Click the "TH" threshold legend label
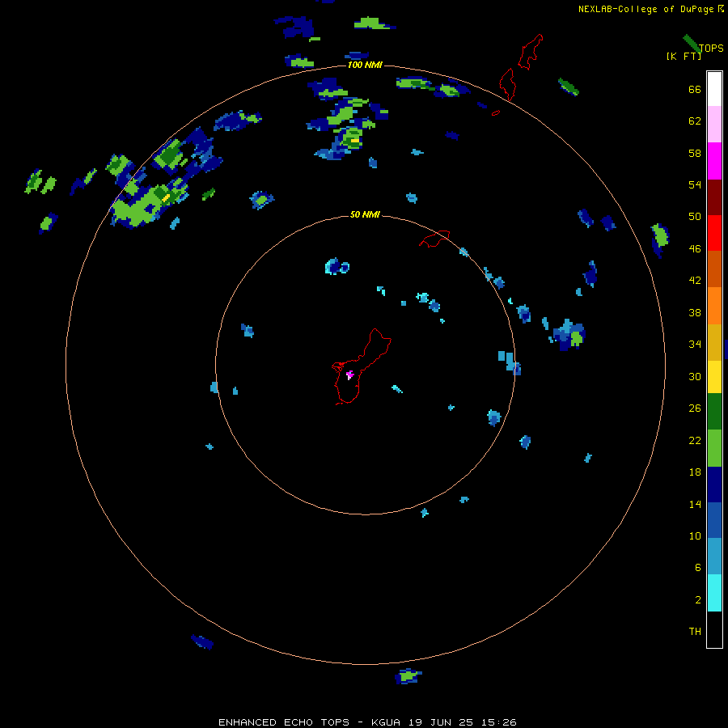The width and height of the screenshot is (728, 728). pyautogui.click(x=695, y=631)
